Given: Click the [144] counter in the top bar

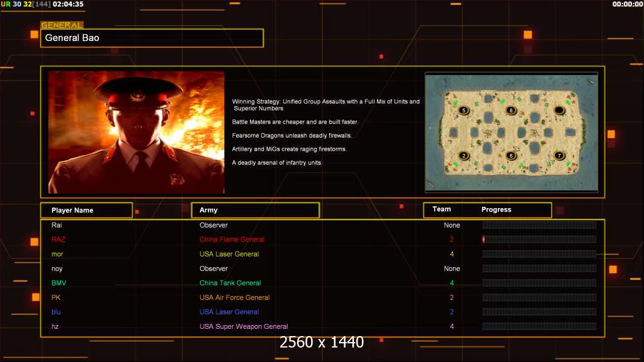Looking at the screenshot, I should [x=42, y=4].
